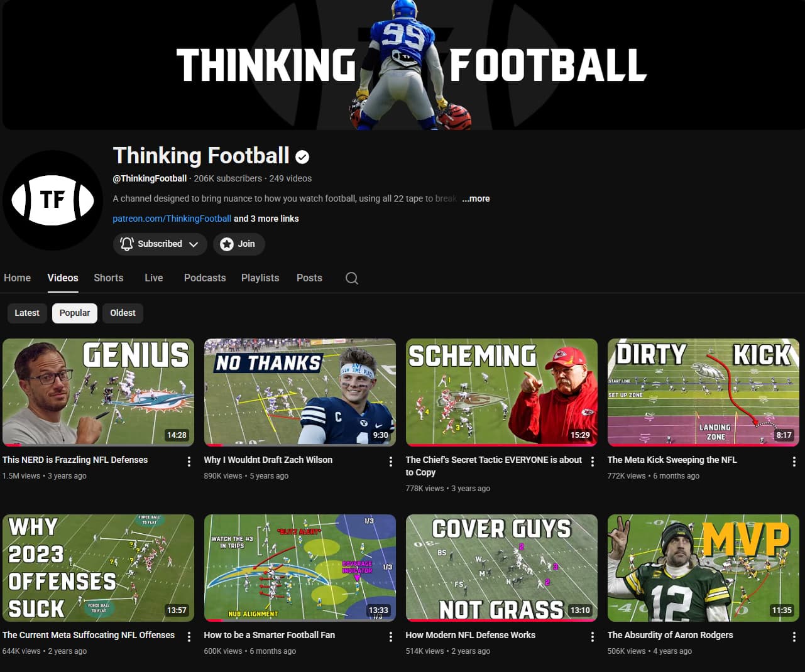Expand the channel description with more
This screenshot has width=805, height=672.
click(x=476, y=198)
